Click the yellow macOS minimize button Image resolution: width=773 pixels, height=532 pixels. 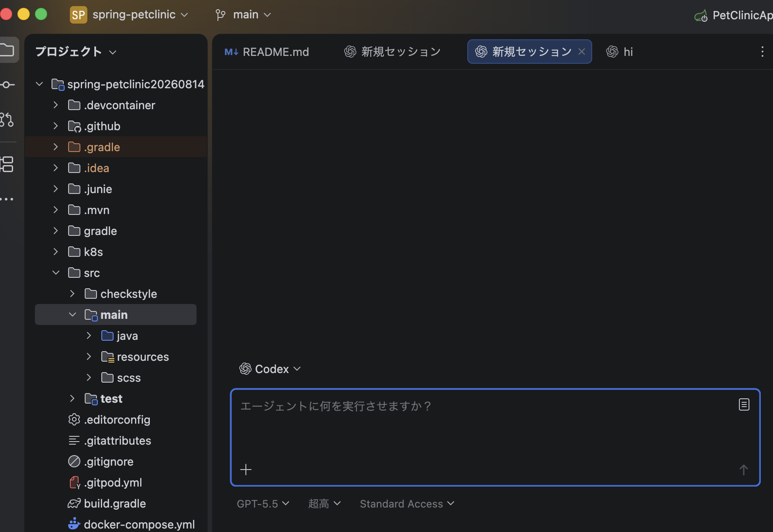click(x=24, y=14)
